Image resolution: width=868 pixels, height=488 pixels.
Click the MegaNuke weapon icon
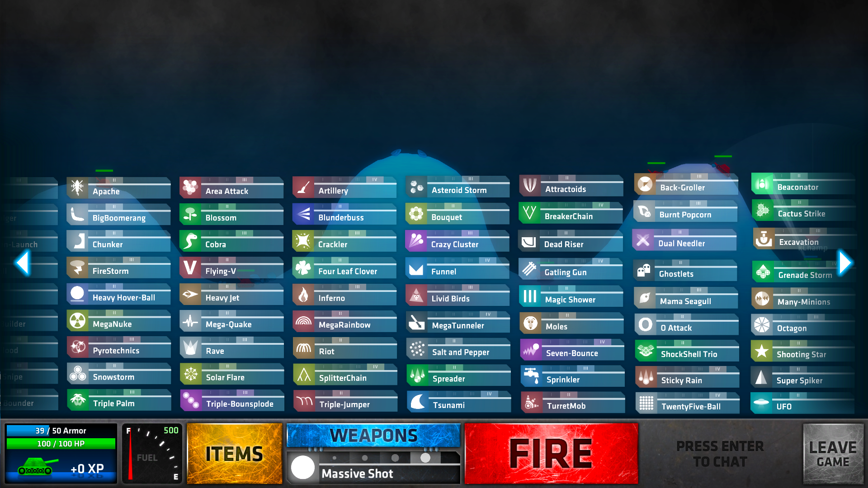pos(78,324)
